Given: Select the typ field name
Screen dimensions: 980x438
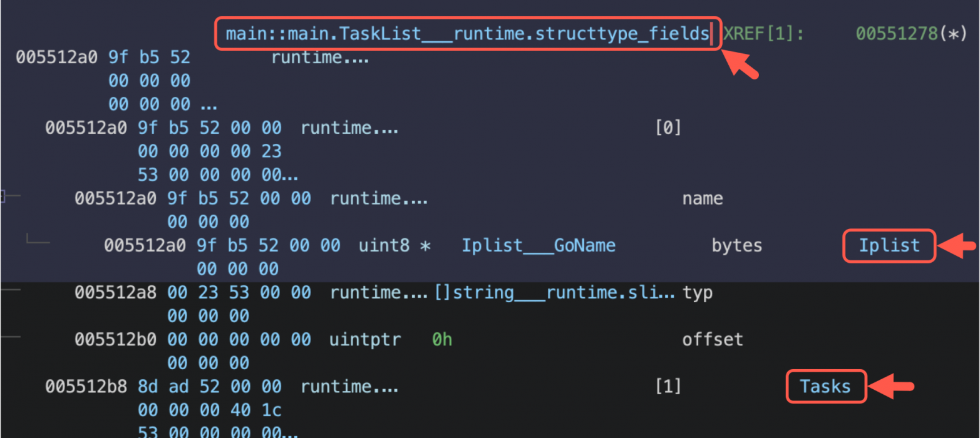Looking at the screenshot, I should coord(697,293).
